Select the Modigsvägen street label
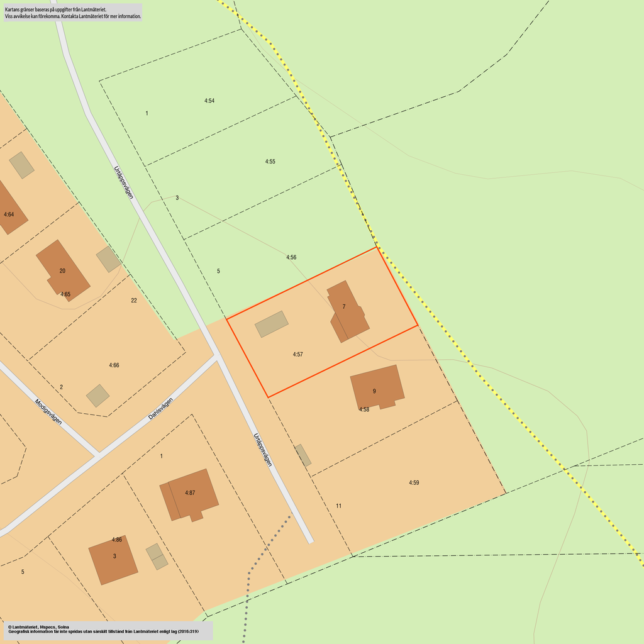The width and height of the screenshot is (644, 644). [48, 412]
